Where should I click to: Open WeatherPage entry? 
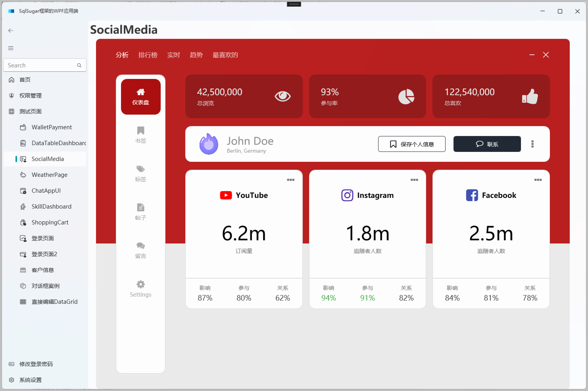pyautogui.click(x=45, y=175)
